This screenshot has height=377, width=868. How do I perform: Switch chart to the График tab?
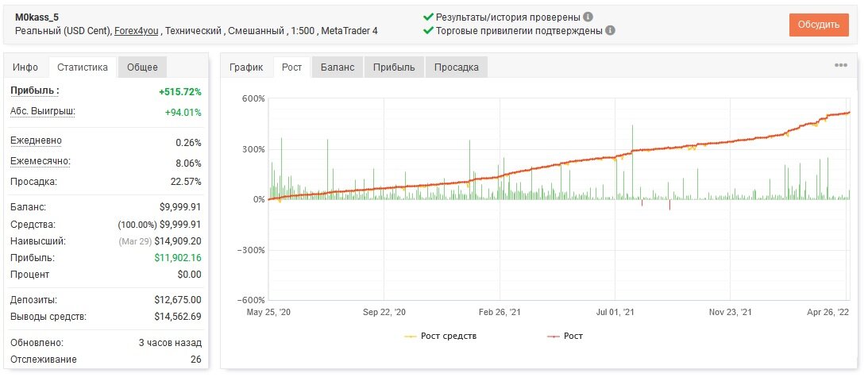pyautogui.click(x=246, y=67)
